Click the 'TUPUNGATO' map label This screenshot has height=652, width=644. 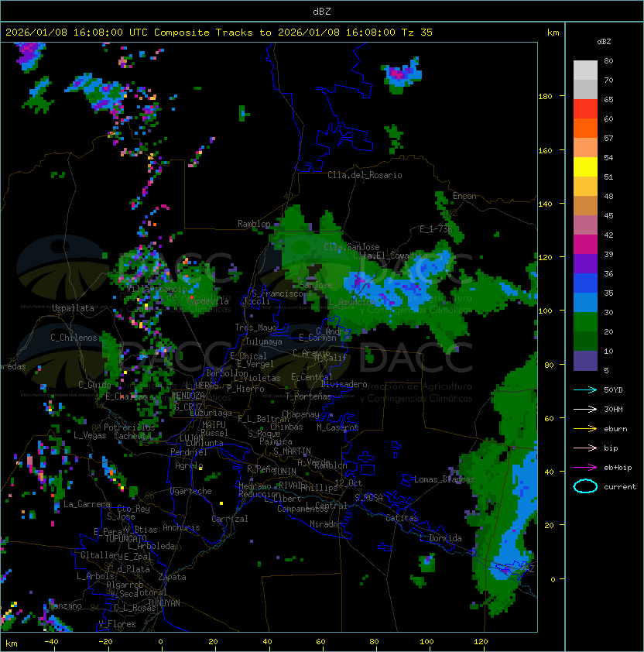coord(125,538)
